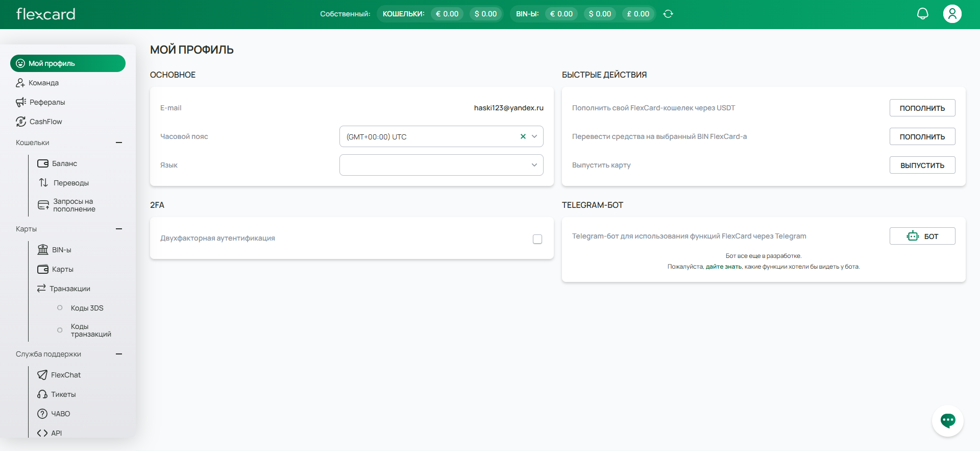Select Мой профиль in the sidebar
The width and height of the screenshot is (980, 451).
pos(68,63)
